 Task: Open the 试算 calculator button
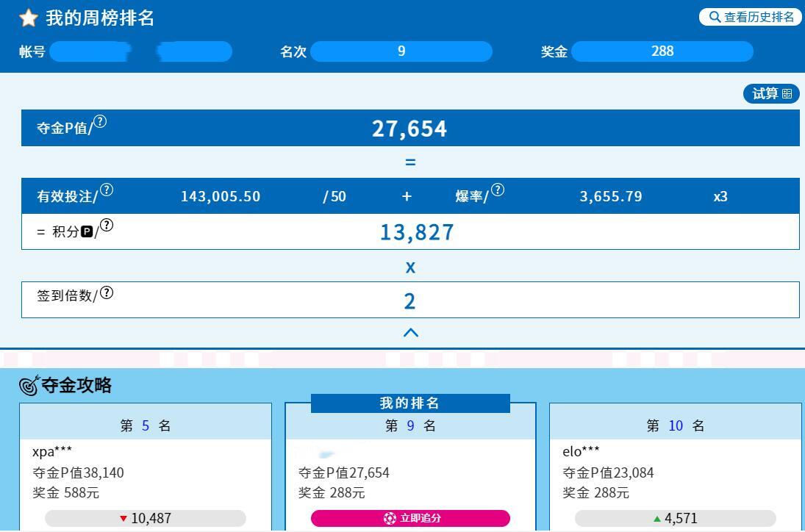coord(771,93)
